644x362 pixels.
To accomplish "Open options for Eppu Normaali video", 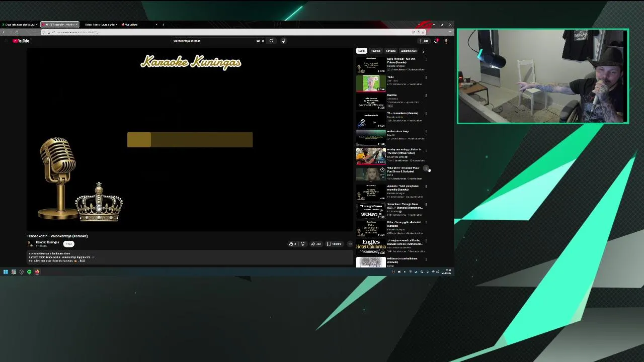I will 426,59.
